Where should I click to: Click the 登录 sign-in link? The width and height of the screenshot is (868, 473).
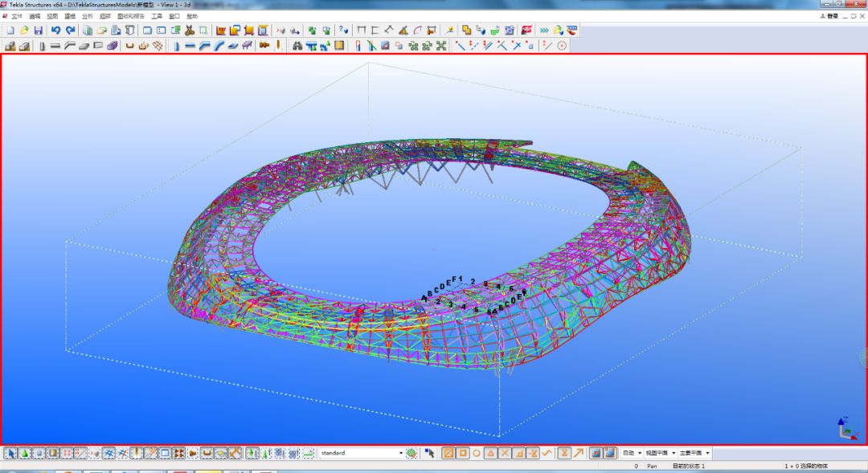click(x=832, y=17)
